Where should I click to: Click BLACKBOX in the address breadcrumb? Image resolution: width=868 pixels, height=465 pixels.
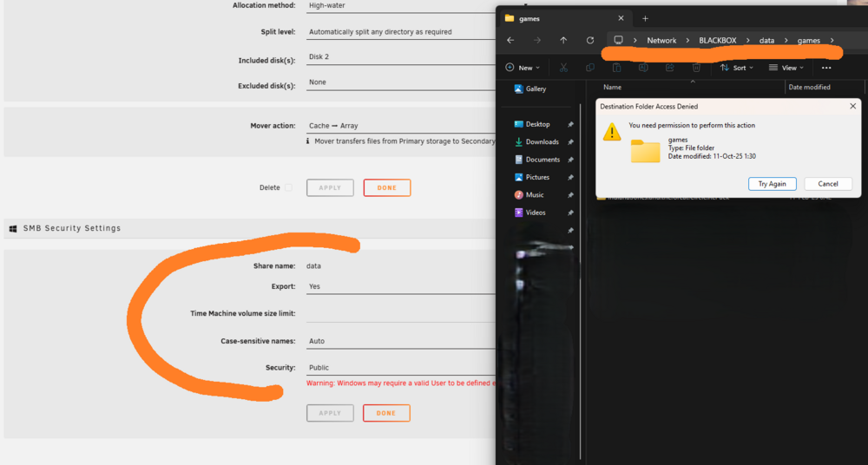(x=718, y=41)
